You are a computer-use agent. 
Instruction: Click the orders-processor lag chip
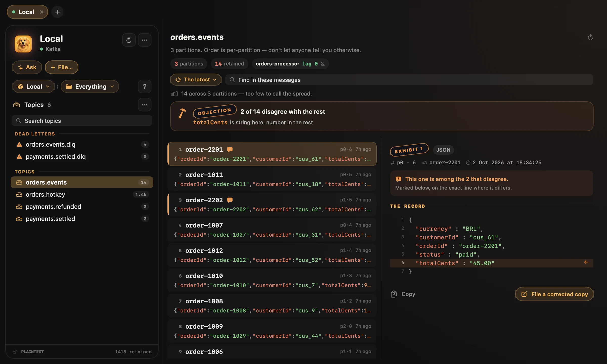pyautogui.click(x=290, y=64)
